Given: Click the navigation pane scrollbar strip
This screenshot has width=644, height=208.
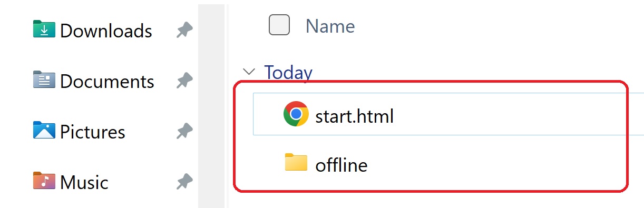Looking at the screenshot, I should (211, 105).
